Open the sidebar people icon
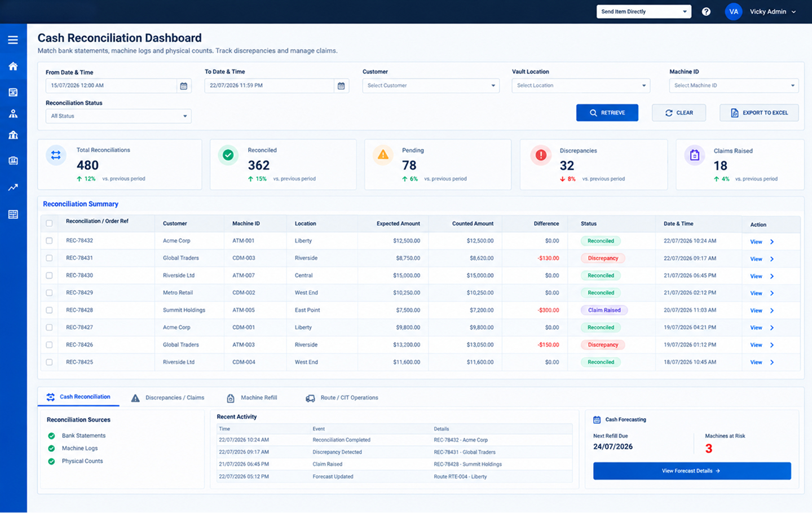The image size is (812, 513). click(13, 113)
